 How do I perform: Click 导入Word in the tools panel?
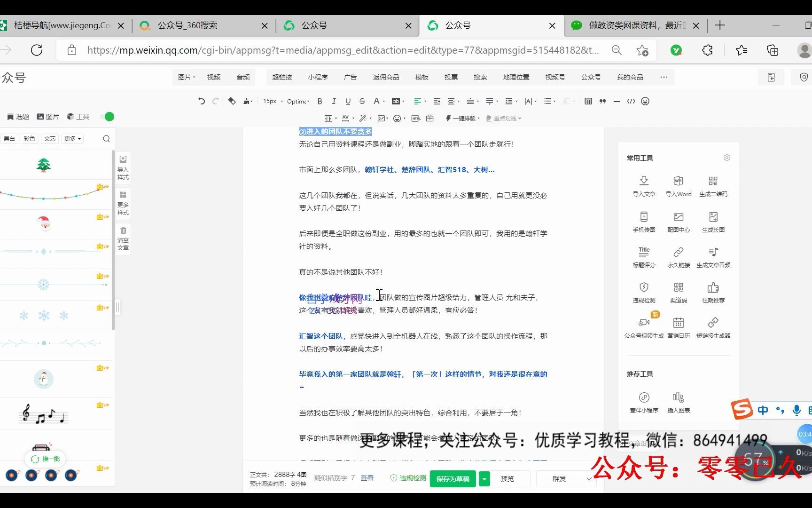point(678,185)
